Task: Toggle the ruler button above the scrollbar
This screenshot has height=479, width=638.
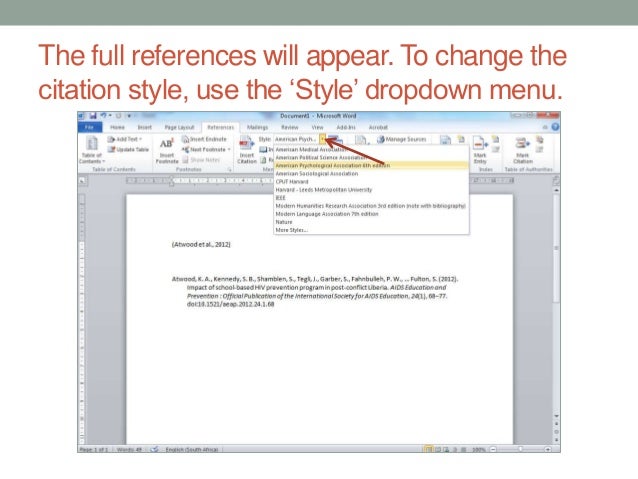Action: pos(556,180)
